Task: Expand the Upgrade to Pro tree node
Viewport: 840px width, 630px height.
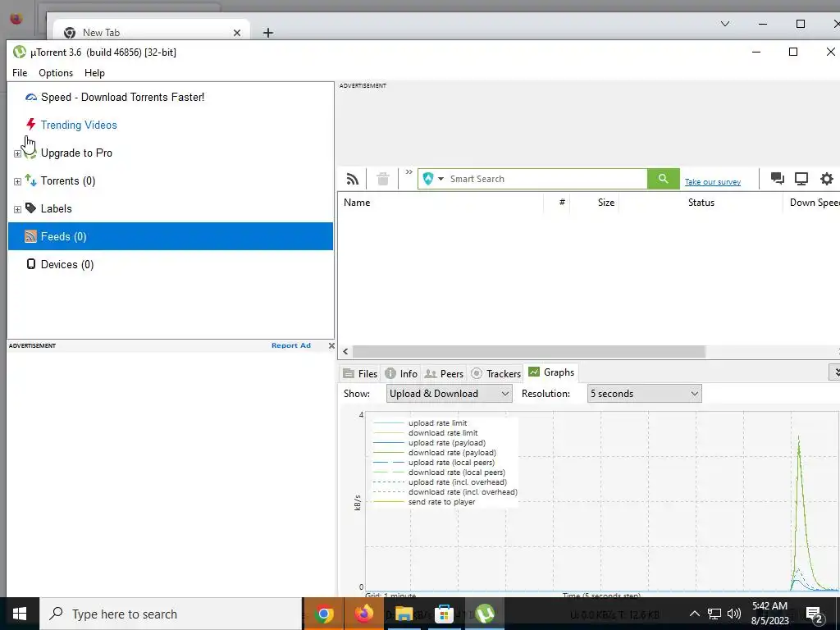Action: pos(18,153)
